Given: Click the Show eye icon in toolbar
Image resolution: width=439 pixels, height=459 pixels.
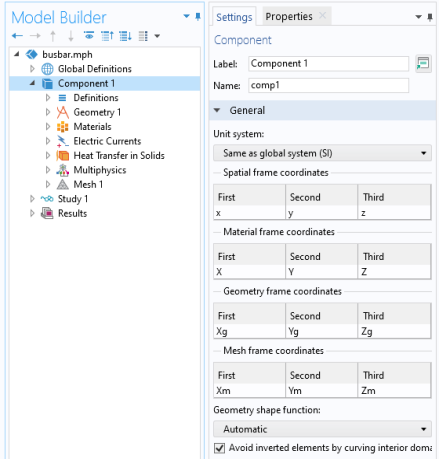Looking at the screenshot, I should click(x=89, y=35).
